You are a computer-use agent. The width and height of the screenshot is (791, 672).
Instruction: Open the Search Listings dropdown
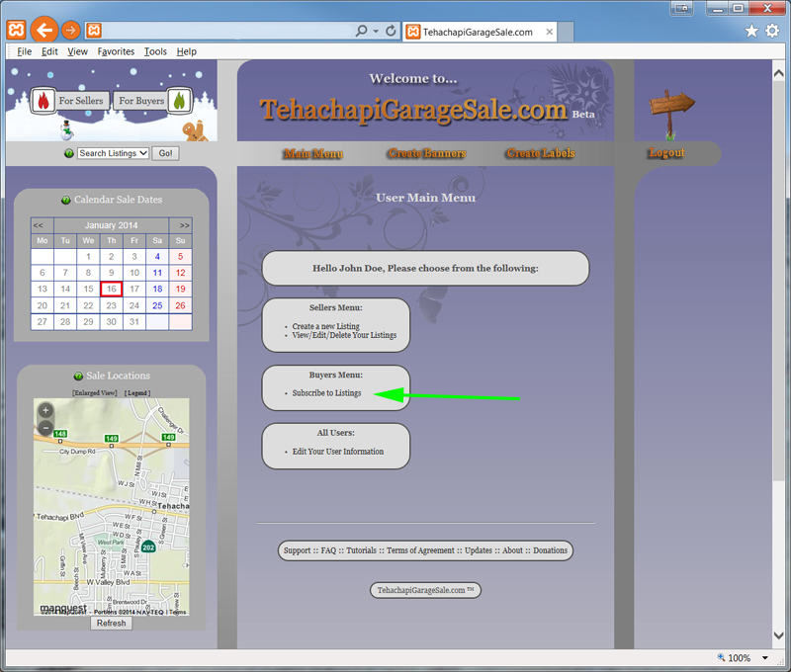tap(113, 153)
